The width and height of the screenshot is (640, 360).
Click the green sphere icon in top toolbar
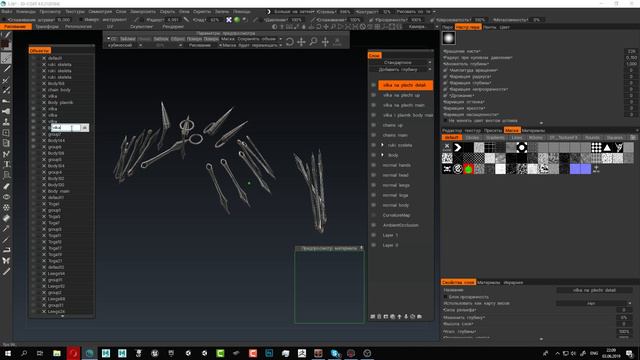click(237, 20)
